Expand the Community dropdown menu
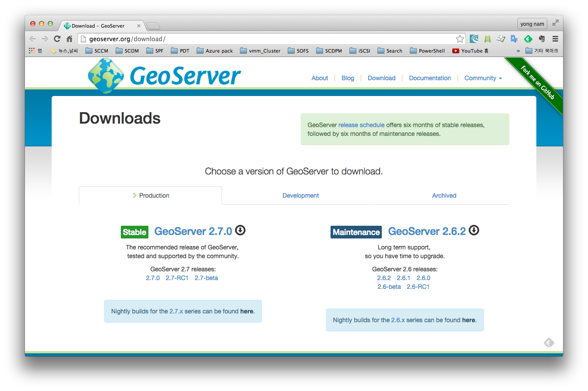 [x=483, y=78]
